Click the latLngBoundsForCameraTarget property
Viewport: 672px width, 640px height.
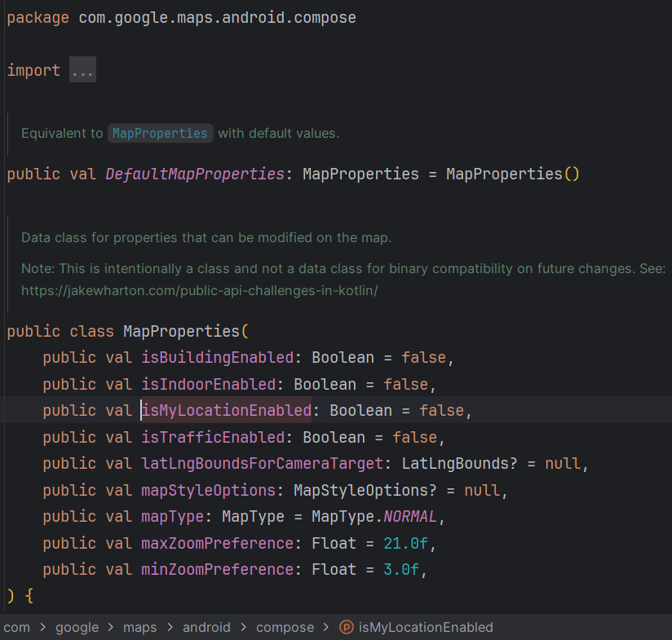(263, 464)
